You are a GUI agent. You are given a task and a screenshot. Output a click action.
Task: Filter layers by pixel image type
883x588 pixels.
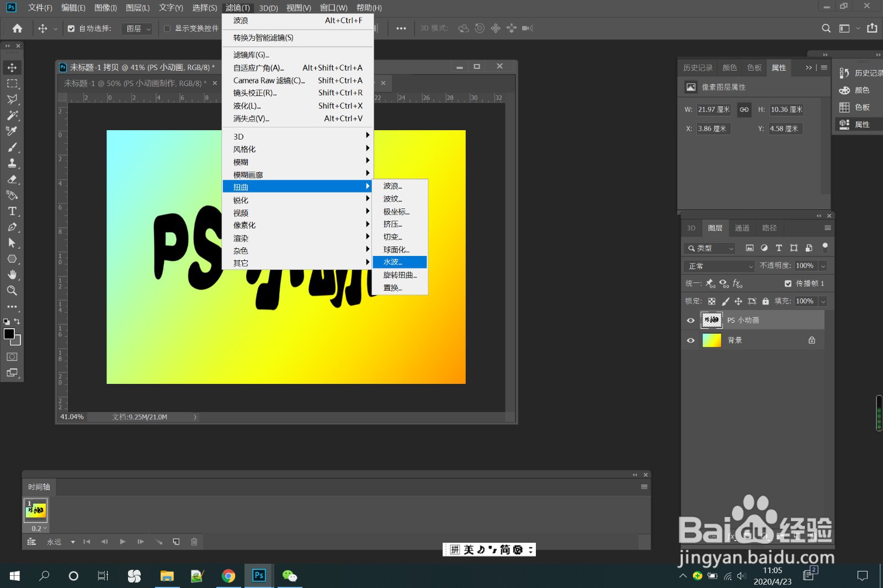click(749, 248)
